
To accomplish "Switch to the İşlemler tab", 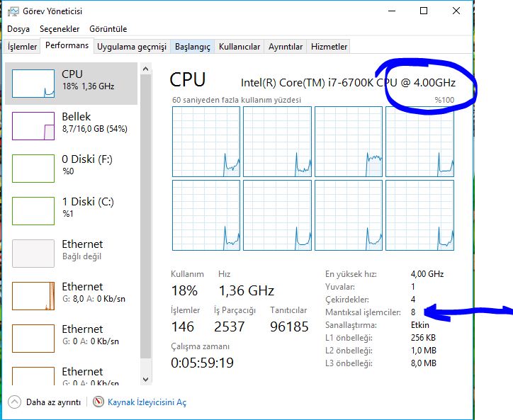I will tap(22, 47).
